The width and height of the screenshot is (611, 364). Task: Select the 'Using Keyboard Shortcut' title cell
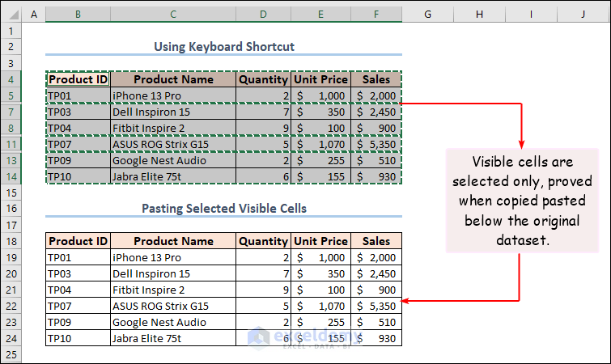click(x=224, y=47)
